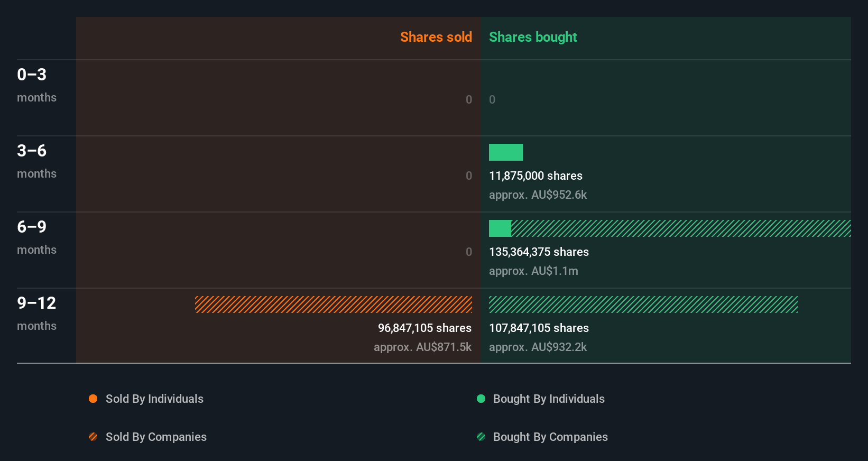This screenshot has height=461, width=868.
Task: Click the solid green segment of 6–9 months bar
Action: 500,228
